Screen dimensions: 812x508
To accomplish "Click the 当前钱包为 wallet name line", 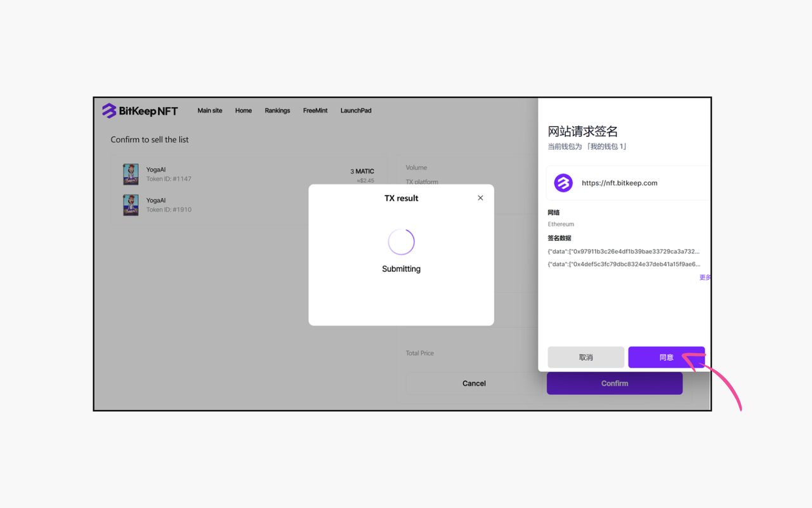I will (587, 147).
